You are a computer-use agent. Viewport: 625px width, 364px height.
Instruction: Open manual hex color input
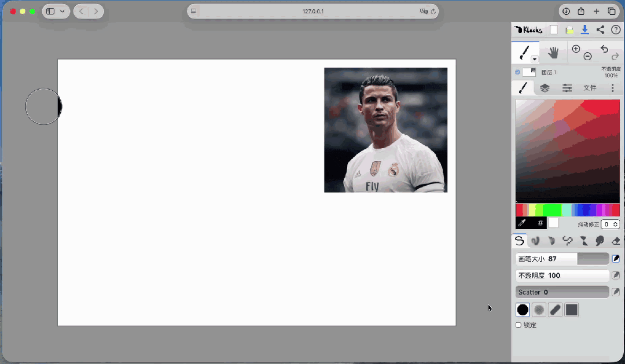(540, 223)
